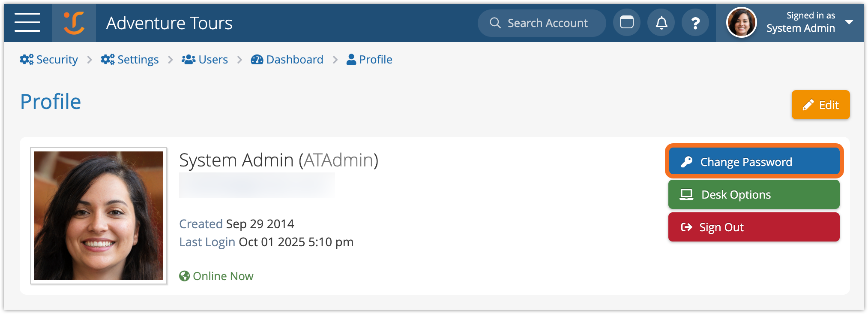Viewport: 868px width, 314px height.
Task: Open the Profile breadcrumb link
Action: [375, 60]
